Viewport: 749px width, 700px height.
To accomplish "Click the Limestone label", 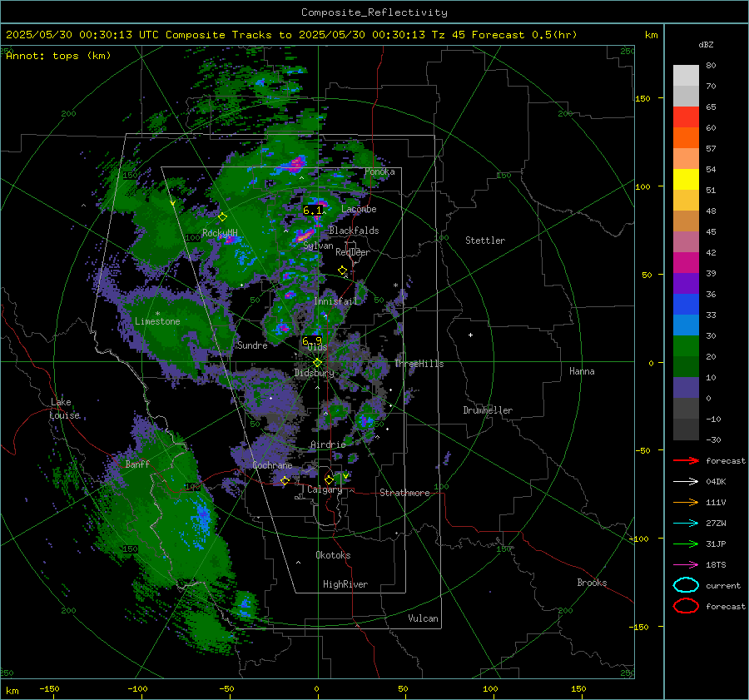I will click(157, 321).
